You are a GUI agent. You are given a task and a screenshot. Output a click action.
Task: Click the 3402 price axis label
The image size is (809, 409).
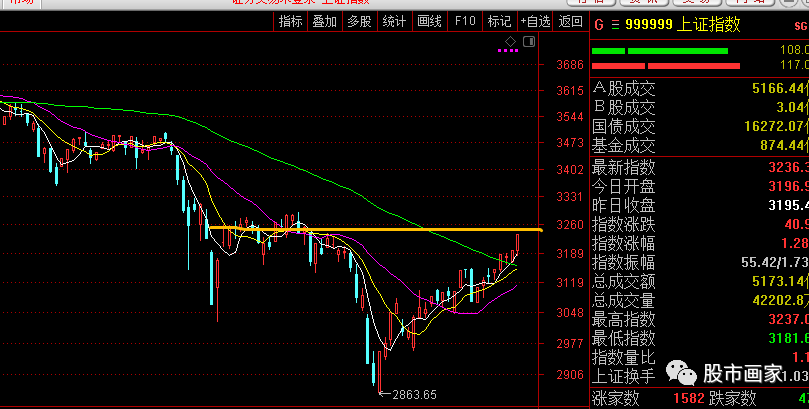[x=570, y=169]
